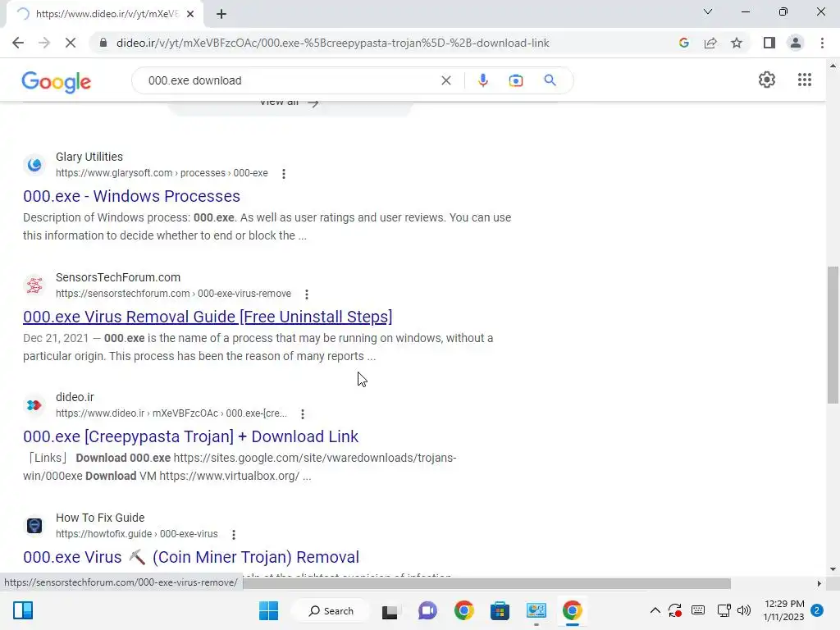Viewport: 840px width, 630px height.
Task: Submit search with magnifier icon
Action: click(x=550, y=80)
